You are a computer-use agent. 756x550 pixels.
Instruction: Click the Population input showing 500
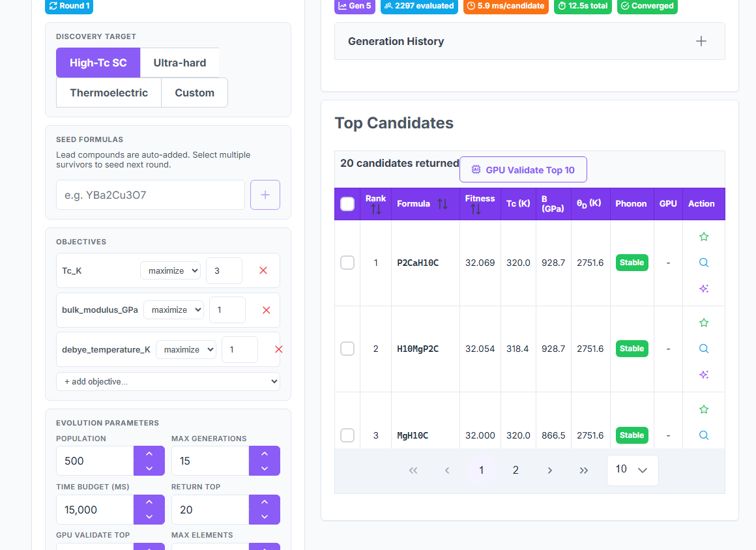(x=95, y=461)
